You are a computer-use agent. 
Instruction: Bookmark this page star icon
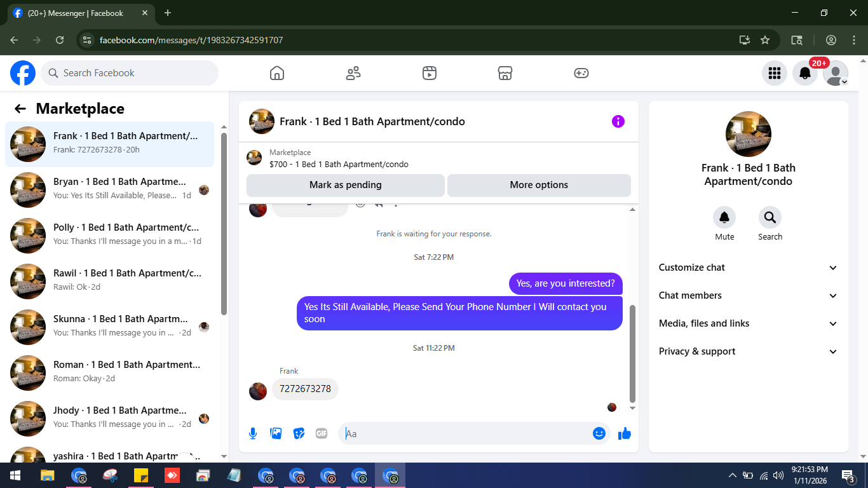pyautogui.click(x=765, y=40)
